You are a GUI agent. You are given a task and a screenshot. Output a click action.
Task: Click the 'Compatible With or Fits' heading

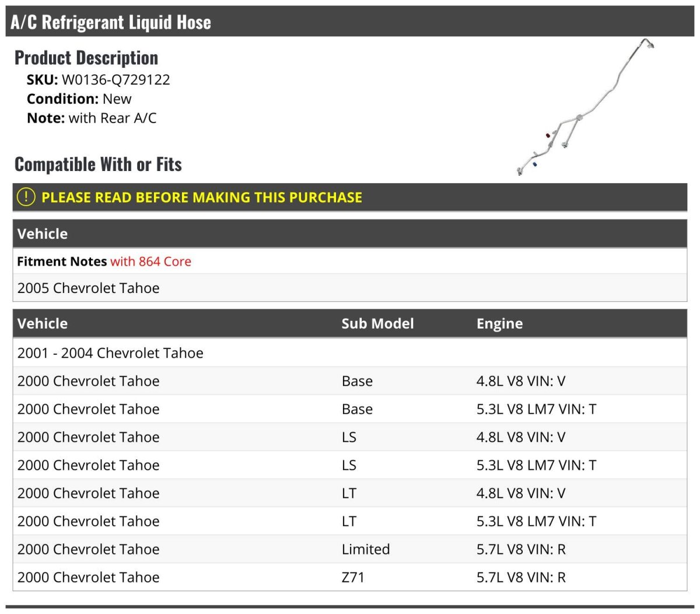click(98, 165)
